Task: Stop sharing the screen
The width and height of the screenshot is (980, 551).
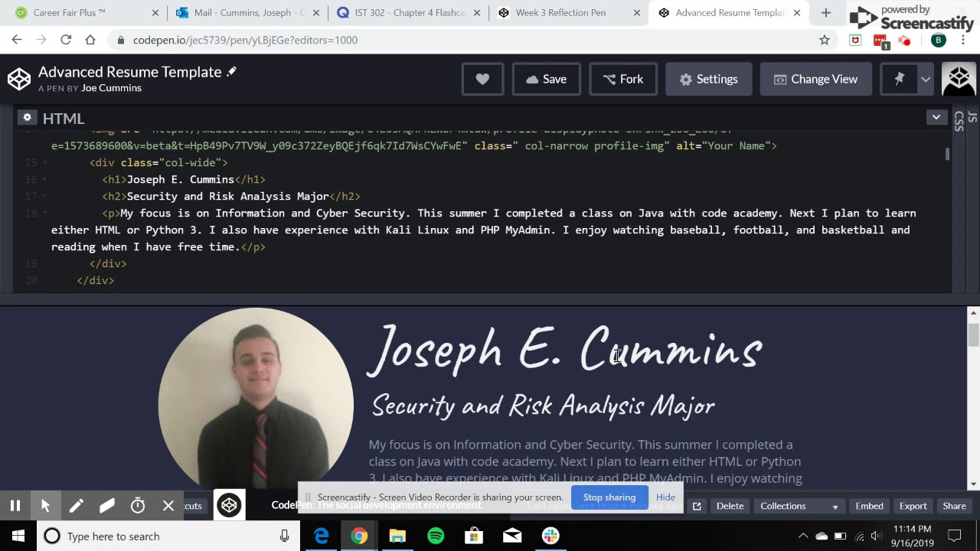Action: [x=609, y=497]
